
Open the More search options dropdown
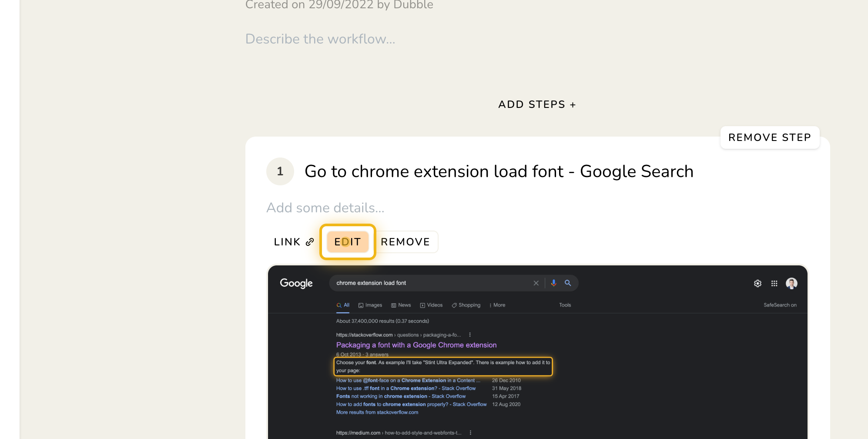497,305
